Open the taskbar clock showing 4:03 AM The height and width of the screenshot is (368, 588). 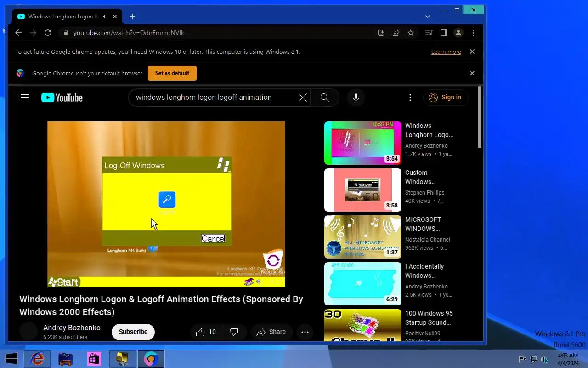click(568, 359)
